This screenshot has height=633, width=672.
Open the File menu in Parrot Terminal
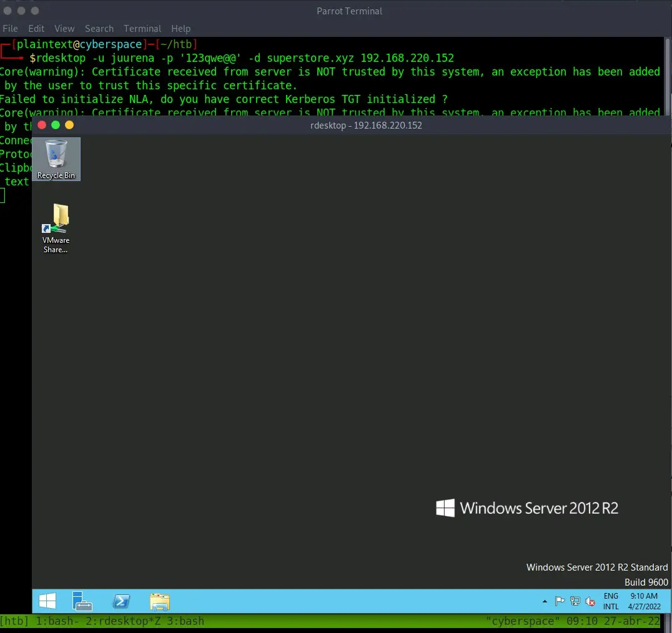[x=10, y=29]
